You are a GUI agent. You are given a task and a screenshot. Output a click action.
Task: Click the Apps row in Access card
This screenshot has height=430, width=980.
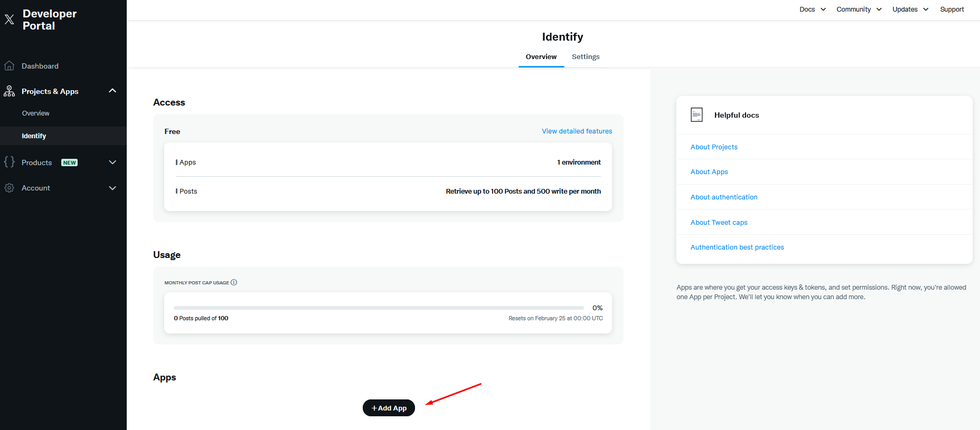click(388, 163)
